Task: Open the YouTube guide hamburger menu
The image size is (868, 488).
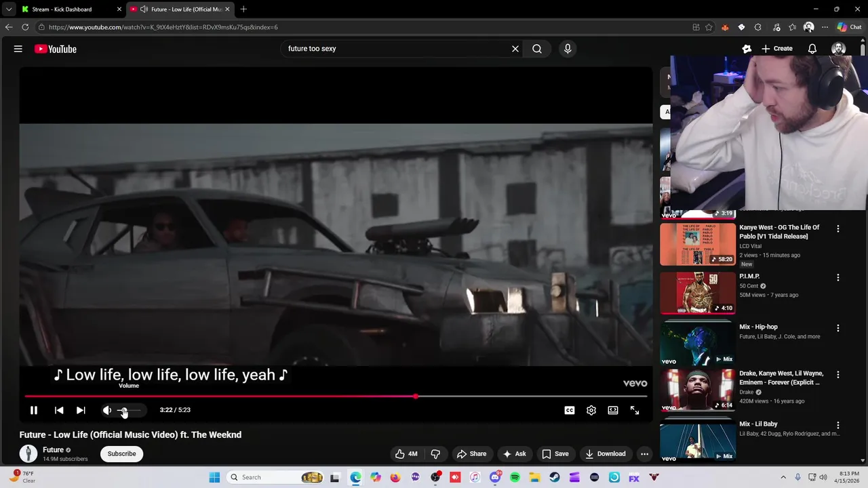Action: point(18,49)
